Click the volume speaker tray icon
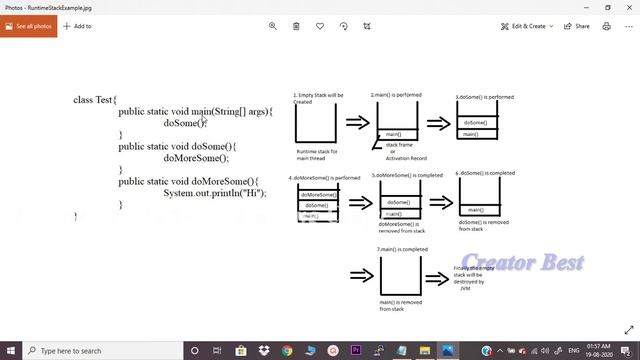The width and height of the screenshot is (640, 360). (545, 351)
